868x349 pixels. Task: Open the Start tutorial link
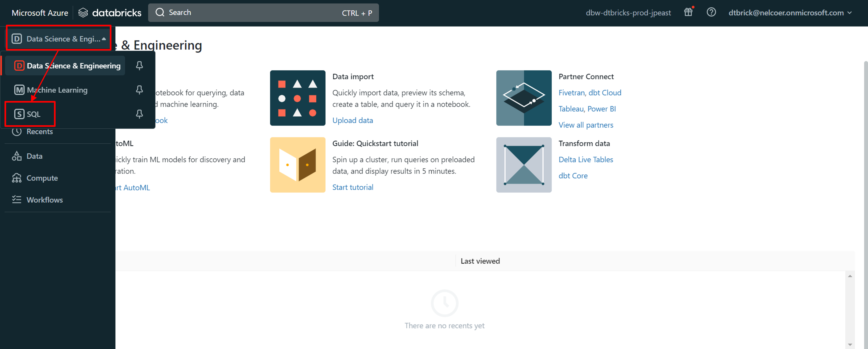tap(352, 187)
